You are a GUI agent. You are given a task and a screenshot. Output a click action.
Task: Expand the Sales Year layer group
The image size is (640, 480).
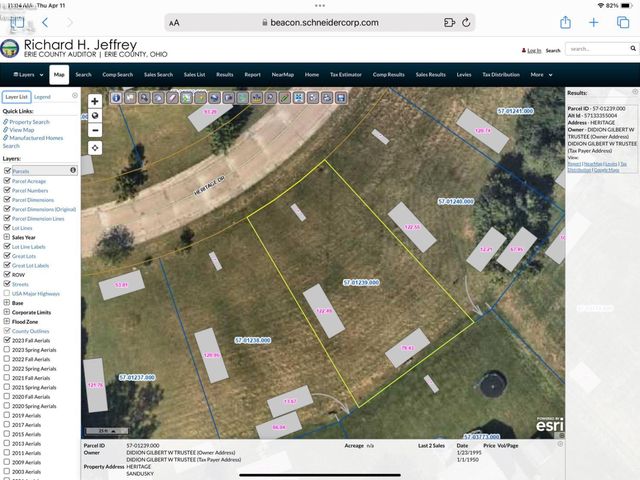tap(5, 237)
